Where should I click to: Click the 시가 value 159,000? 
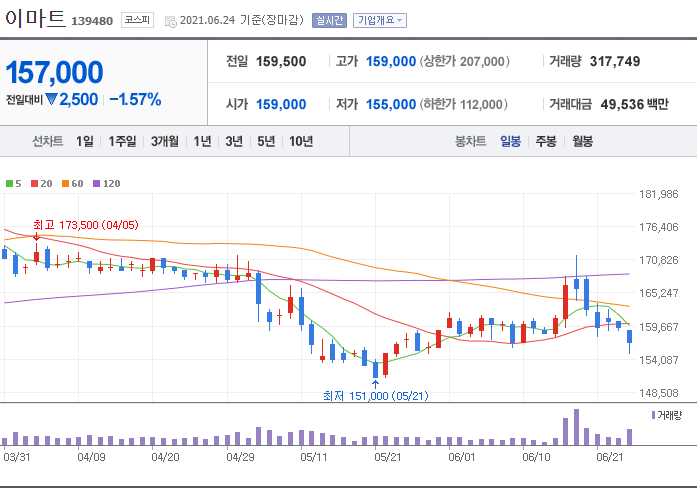pos(281,104)
